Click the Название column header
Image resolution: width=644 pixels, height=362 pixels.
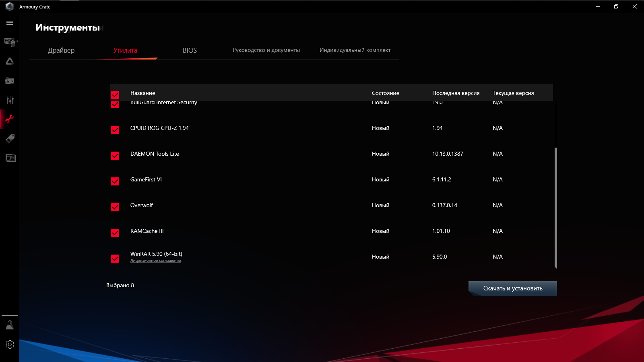[x=142, y=93]
